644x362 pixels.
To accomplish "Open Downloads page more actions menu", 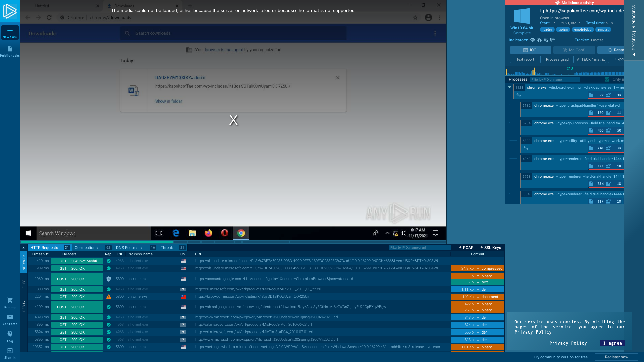I will point(435,33).
